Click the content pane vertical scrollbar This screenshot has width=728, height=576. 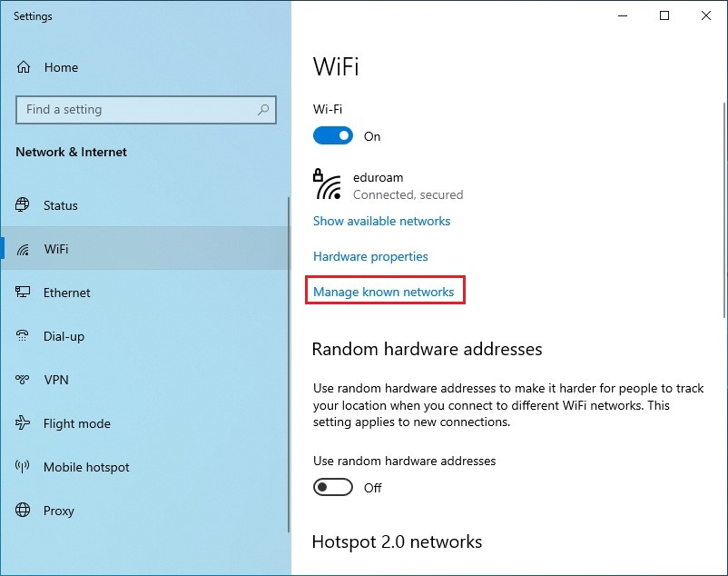click(x=724, y=210)
